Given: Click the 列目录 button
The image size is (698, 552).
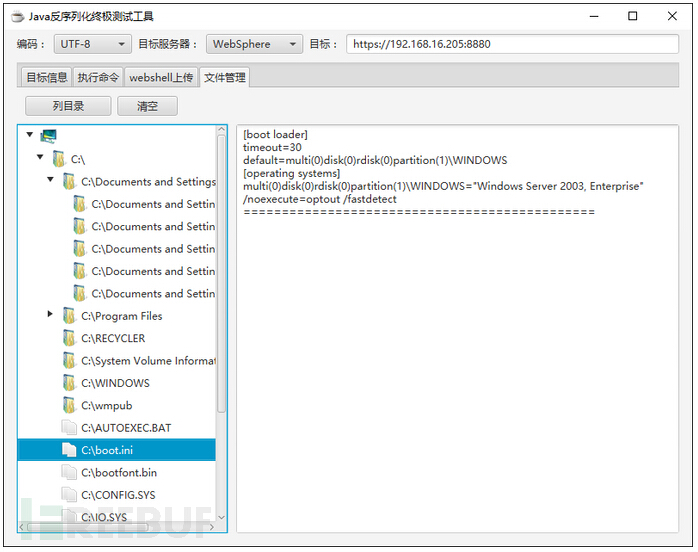Looking at the screenshot, I should [68, 106].
